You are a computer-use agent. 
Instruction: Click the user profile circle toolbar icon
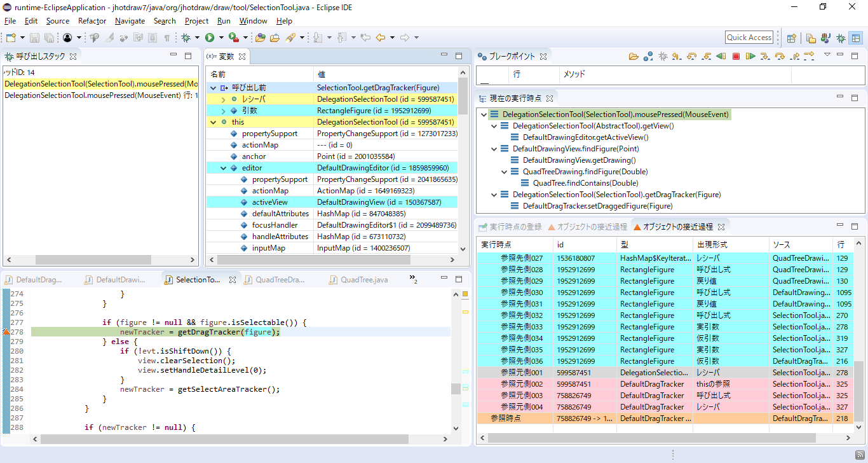67,38
